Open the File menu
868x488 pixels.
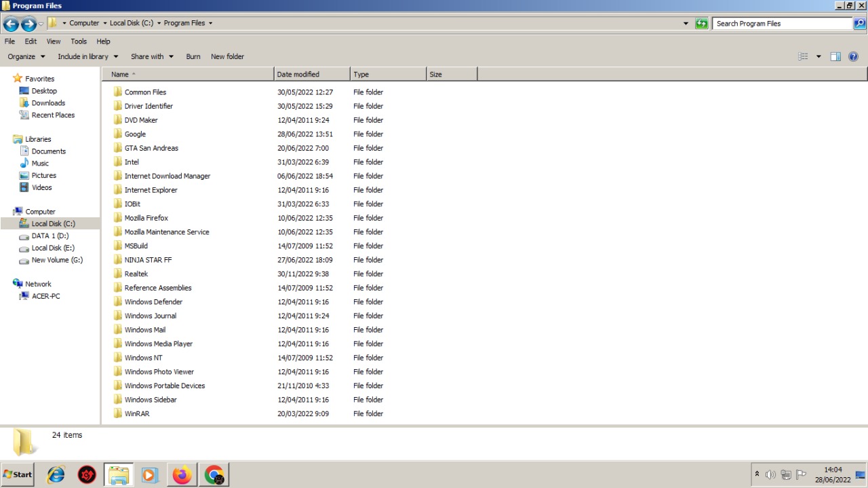pyautogui.click(x=9, y=41)
